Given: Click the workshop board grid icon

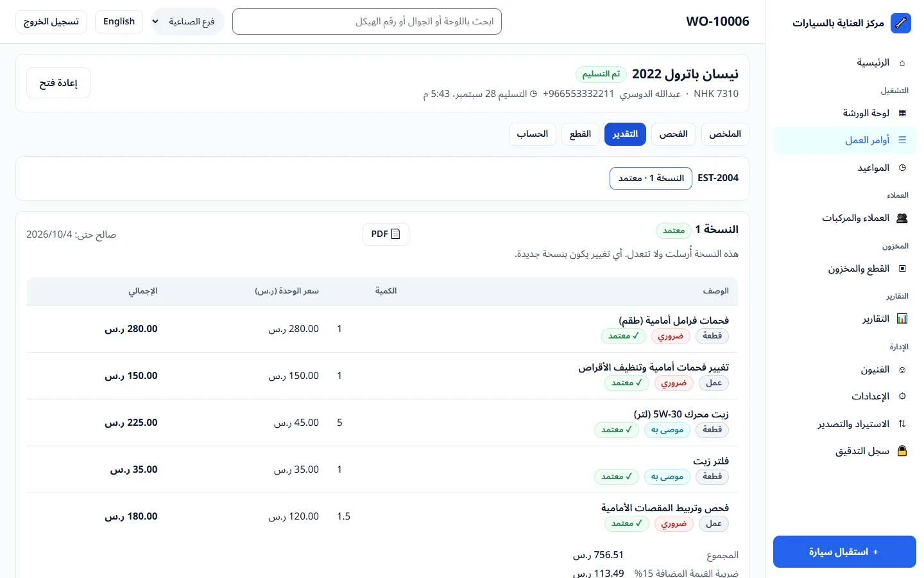Looking at the screenshot, I should tap(902, 113).
